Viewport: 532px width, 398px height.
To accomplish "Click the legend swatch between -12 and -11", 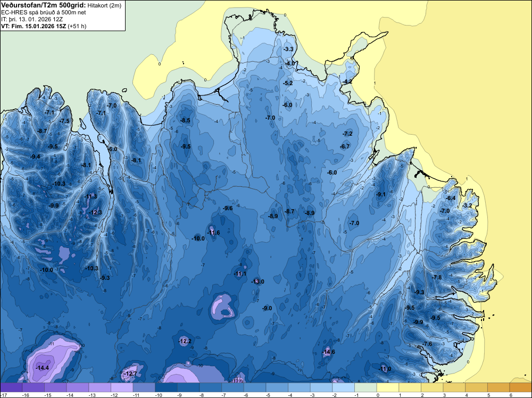I will point(122,387).
